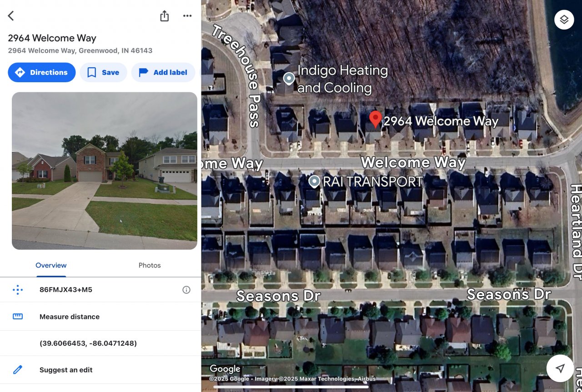Select the red 2964 Welcome Way pin

[x=375, y=119]
